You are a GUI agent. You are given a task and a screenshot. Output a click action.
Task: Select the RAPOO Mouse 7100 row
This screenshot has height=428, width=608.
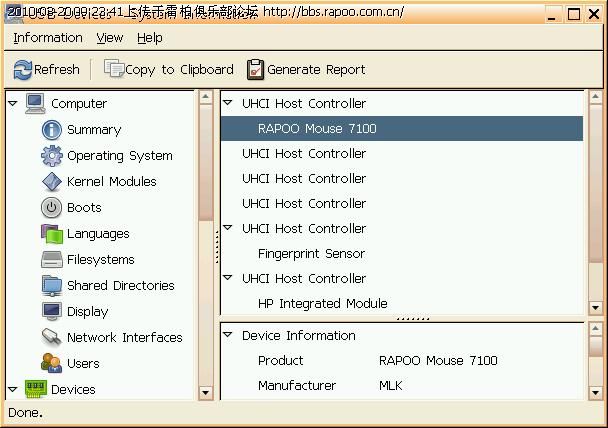(x=402, y=129)
